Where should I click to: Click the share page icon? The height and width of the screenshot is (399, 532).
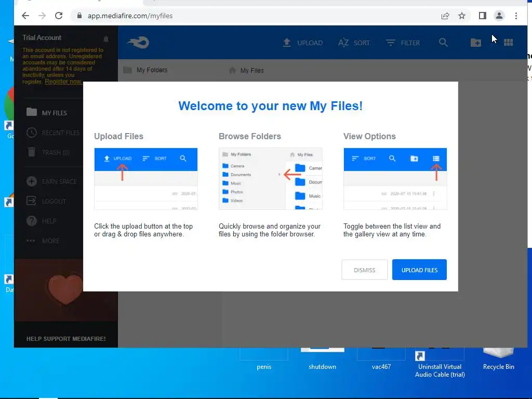point(445,16)
